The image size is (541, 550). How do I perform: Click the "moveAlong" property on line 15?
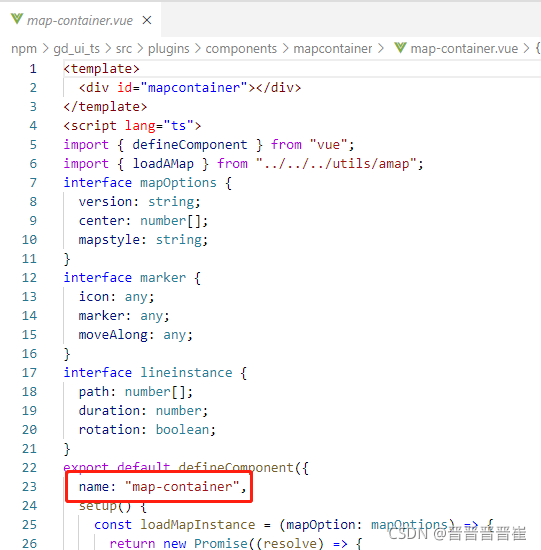click(113, 335)
